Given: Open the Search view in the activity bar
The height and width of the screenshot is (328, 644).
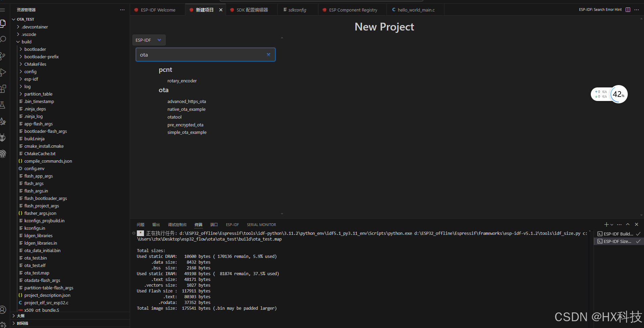Looking at the screenshot, I should (x=3, y=39).
